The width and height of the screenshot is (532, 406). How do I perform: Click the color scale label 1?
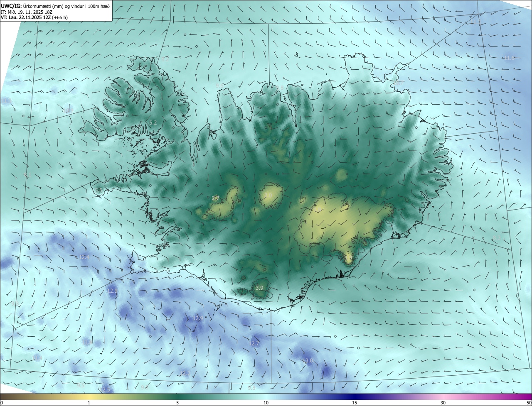(89, 403)
